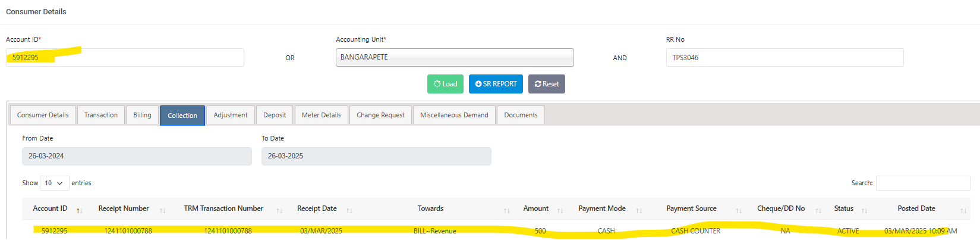Open the Transaction tab
980x240 pixels.
(x=101, y=115)
